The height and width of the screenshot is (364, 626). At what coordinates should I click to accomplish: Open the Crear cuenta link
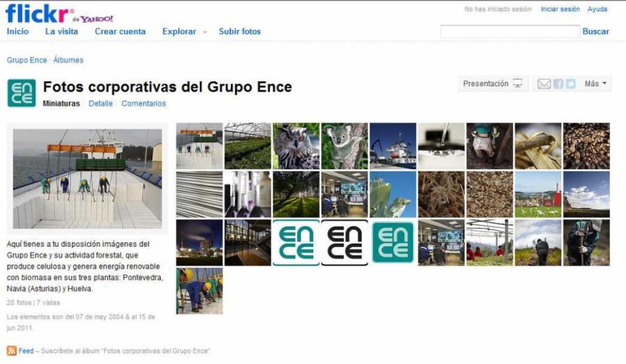point(120,32)
